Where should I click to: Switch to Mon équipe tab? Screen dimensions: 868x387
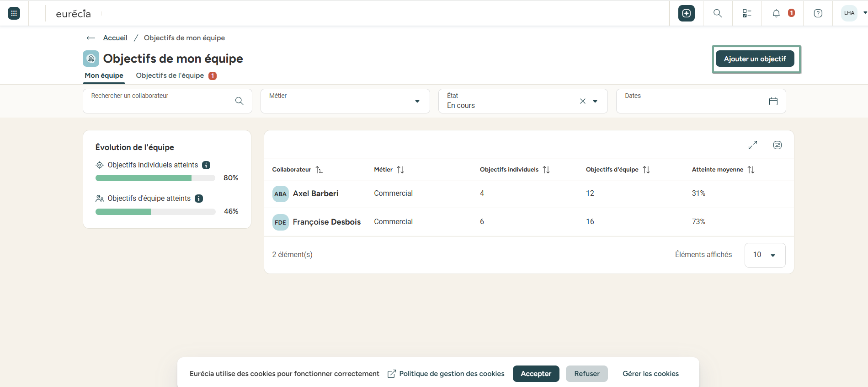click(x=104, y=75)
